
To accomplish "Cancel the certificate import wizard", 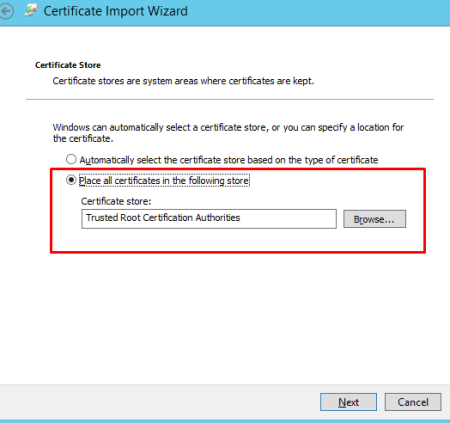I will (x=413, y=402).
